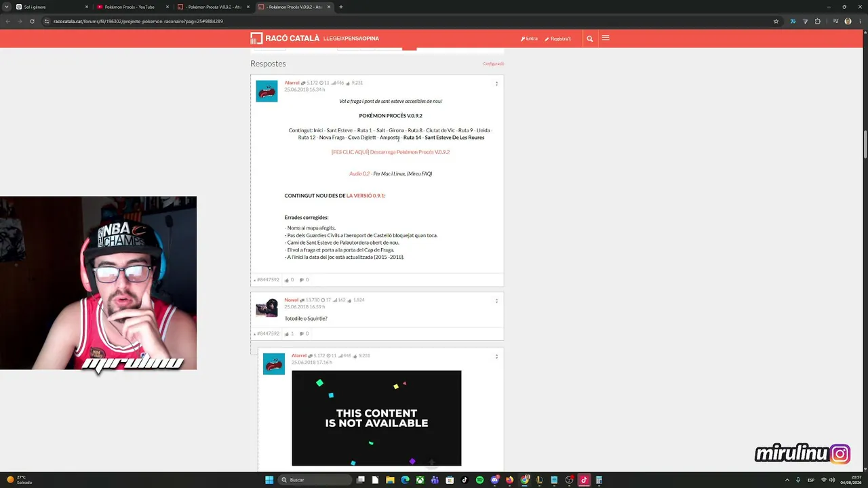Open Microsoft Teams from the taskbar
This screenshot has height=488, width=868.
click(435, 480)
